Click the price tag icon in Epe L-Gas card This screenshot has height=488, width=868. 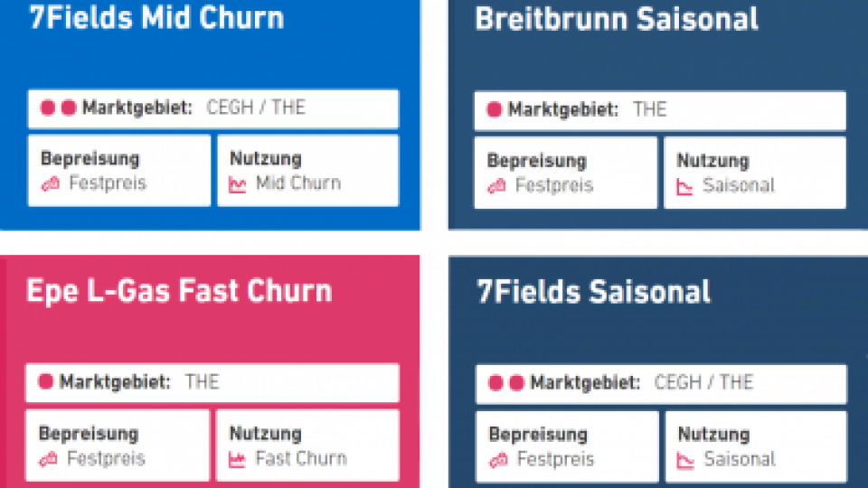coord(48,459)
